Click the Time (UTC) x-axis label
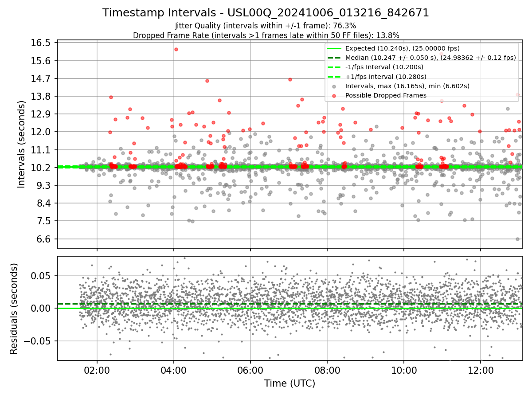The height and width of the screenshot is (399, 532). click(x=289, y=383)
